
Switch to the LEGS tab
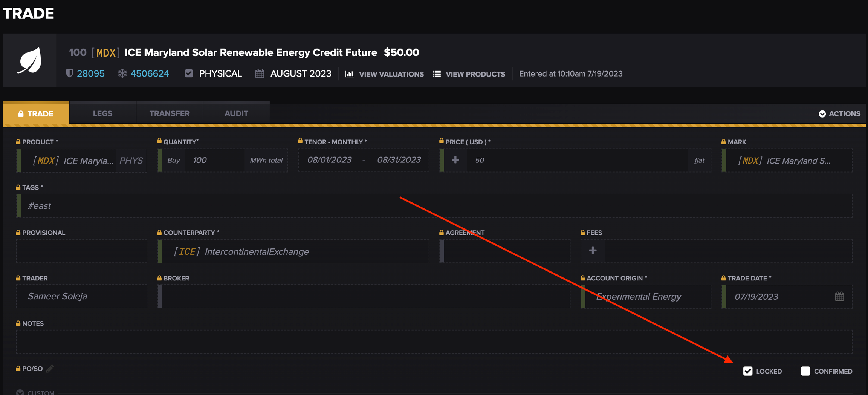102,113
